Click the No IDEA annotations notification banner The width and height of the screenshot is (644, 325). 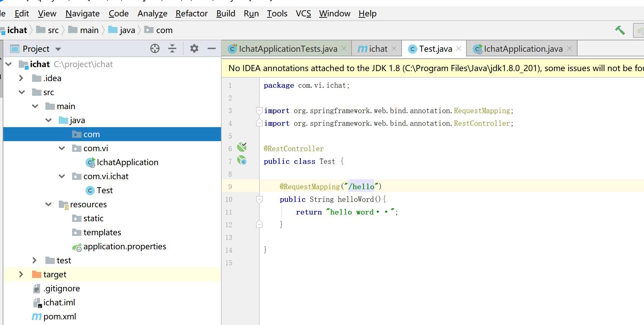[x=433, y=68]
